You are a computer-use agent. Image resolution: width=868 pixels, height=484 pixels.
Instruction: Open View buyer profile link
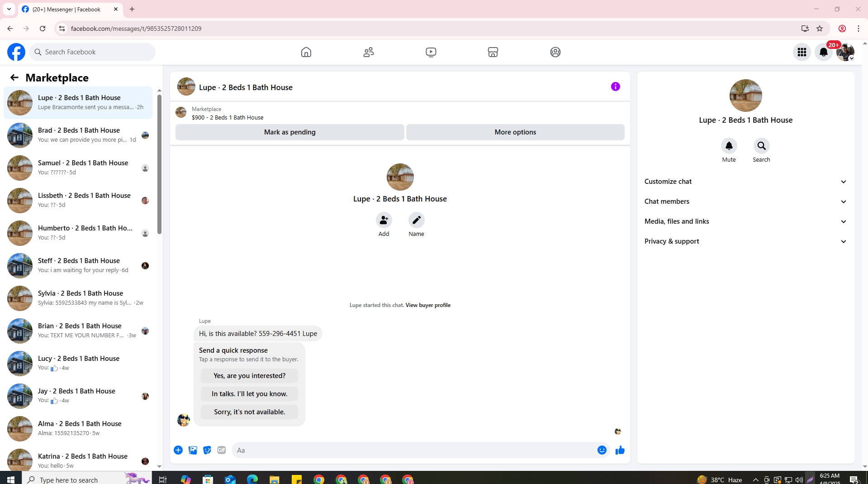pyautogui.click(x=428, y=305)
